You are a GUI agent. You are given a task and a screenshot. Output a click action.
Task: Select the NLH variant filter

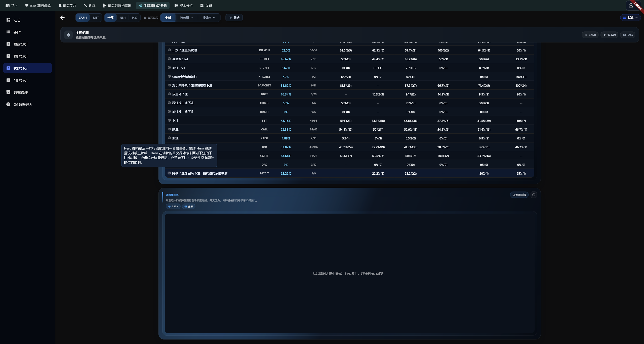[x=123, y=18]
